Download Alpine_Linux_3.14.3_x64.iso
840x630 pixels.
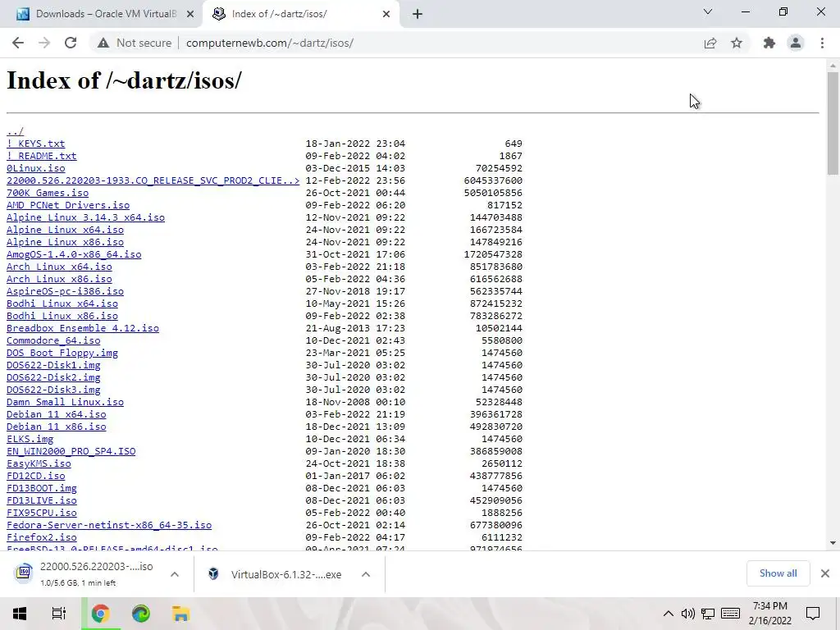pos(85,217)
